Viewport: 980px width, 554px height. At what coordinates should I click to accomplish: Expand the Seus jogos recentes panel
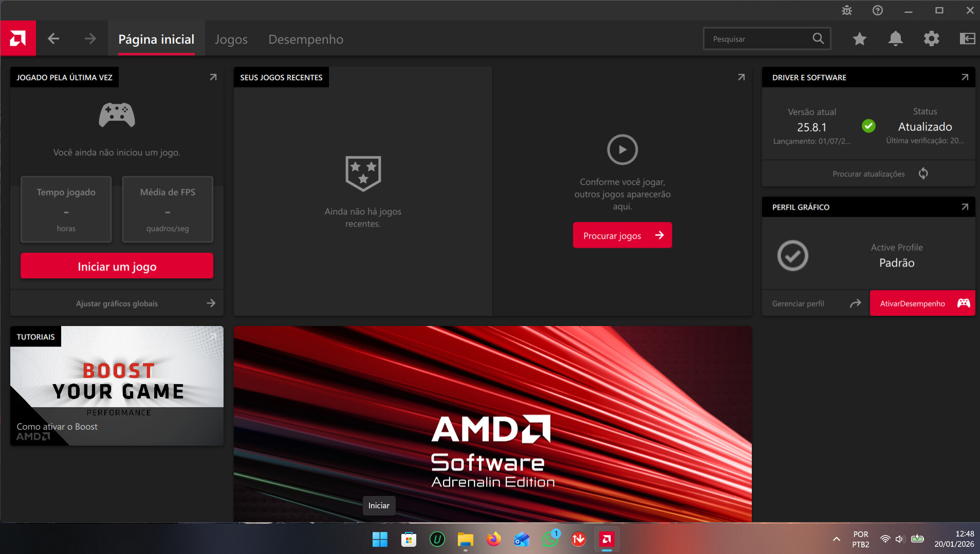(x=741, y=77)
